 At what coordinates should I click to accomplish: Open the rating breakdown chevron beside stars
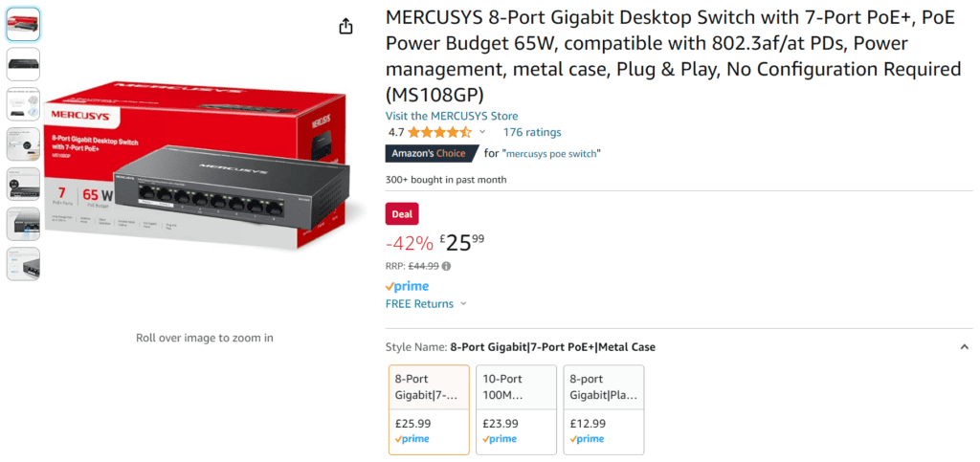click(x=482, y=132)
